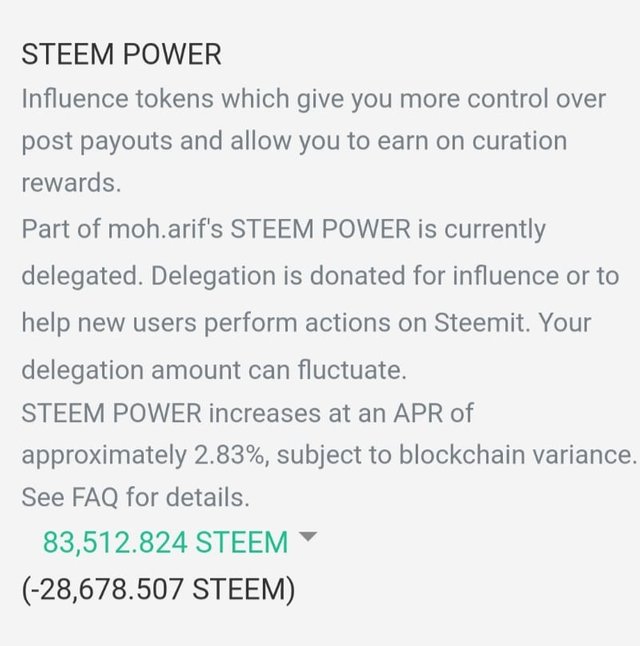Click the words "is currently" after STEEM POWER
Viewport: 640px width, 646px height.
482,229
